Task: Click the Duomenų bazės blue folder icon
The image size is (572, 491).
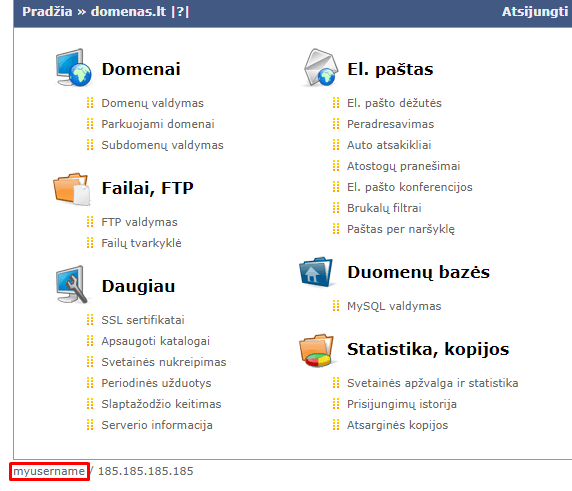Action: [316, 272]
